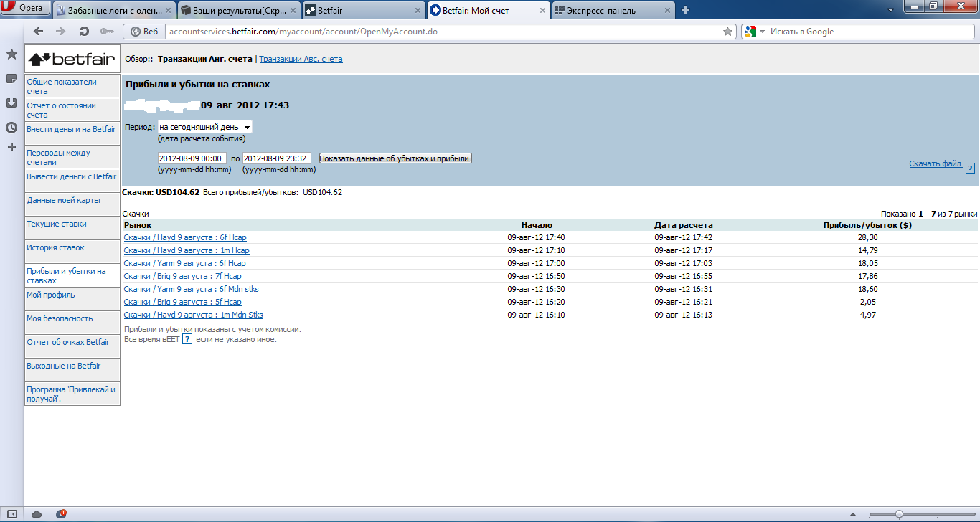980x522 pixels.
Task: Open market 'Hayd 9 августа : 1m Hcap'
Action: tap(187, 250)
